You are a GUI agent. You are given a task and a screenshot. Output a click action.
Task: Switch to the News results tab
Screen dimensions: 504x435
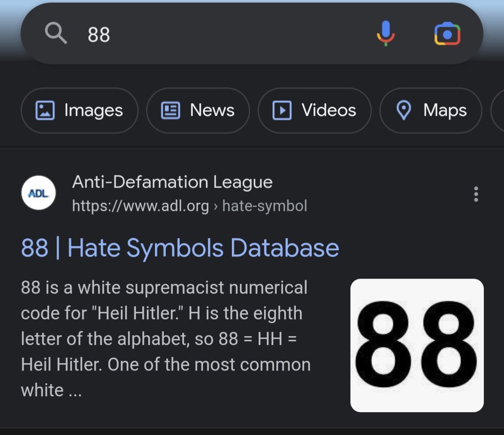pos(198,110)
